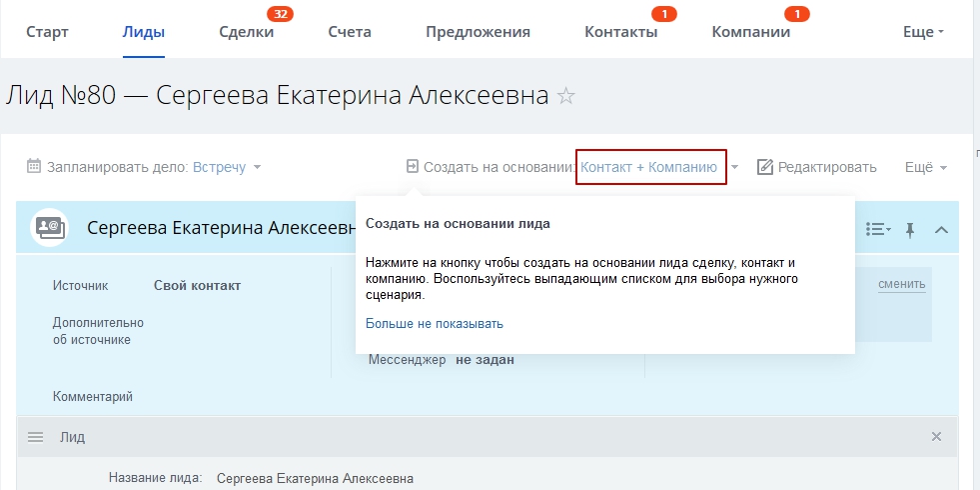Image resolution: width=980 pixels, height=490 pixels.
Task: Expand the Встречу activity type dropdown
Action: coord(257,167)
